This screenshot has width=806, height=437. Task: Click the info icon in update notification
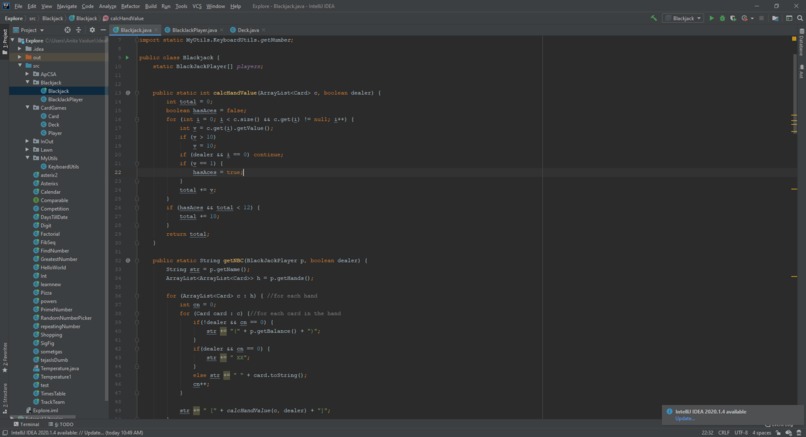[669, 411]
